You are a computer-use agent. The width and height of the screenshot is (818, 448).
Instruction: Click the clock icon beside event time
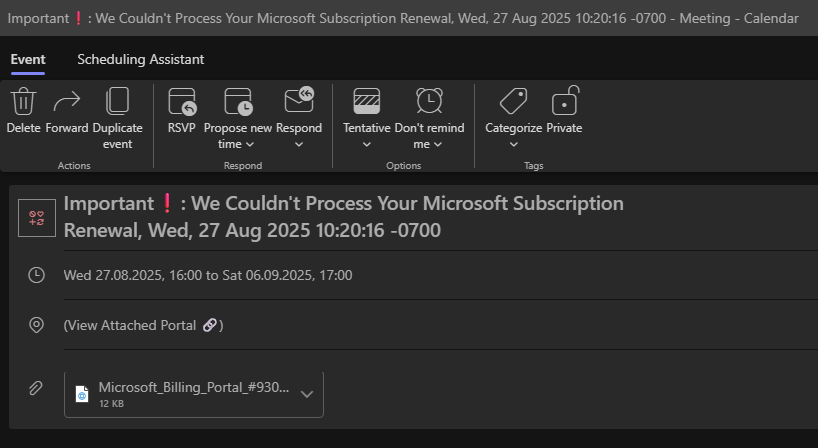[x=36, y=275]
